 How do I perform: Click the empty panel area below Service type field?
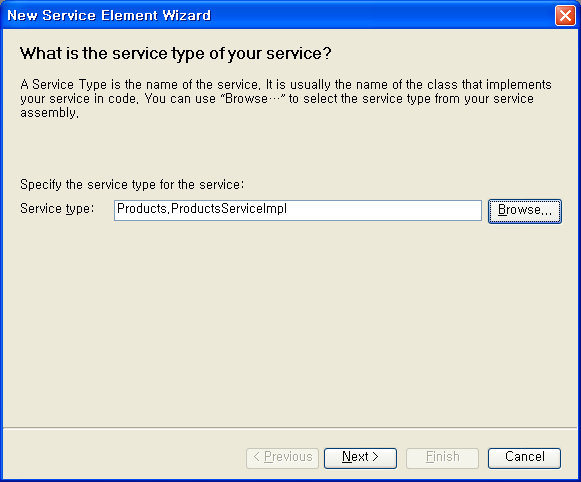(290, 322)
